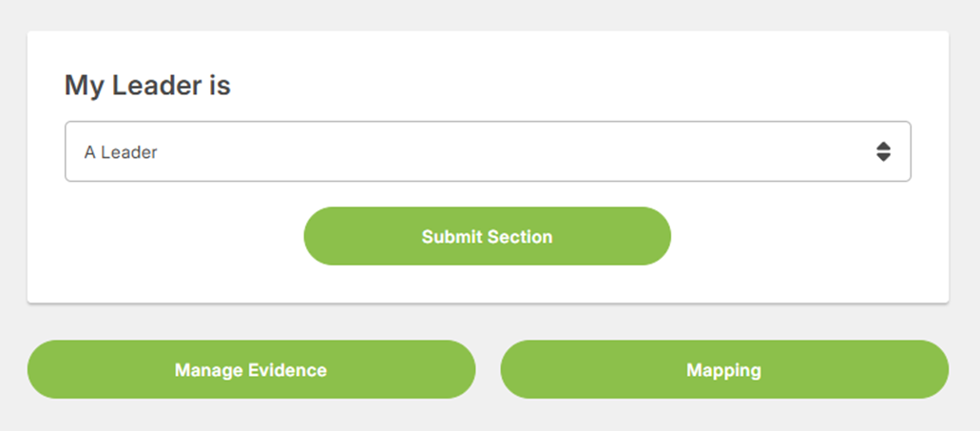980x431 pixels.
Task: Expand the leader selection combo box
Action: [x=487, y=151]
